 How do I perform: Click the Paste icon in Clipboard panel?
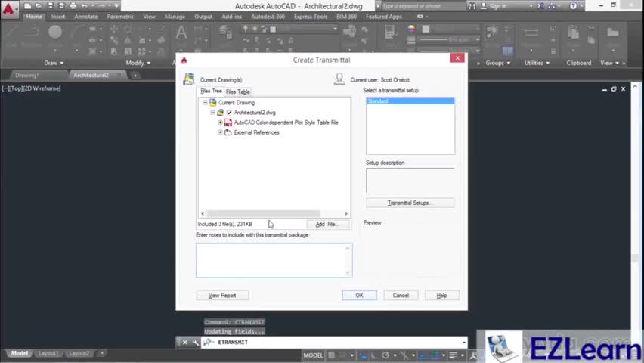click(x=574, y=32)
